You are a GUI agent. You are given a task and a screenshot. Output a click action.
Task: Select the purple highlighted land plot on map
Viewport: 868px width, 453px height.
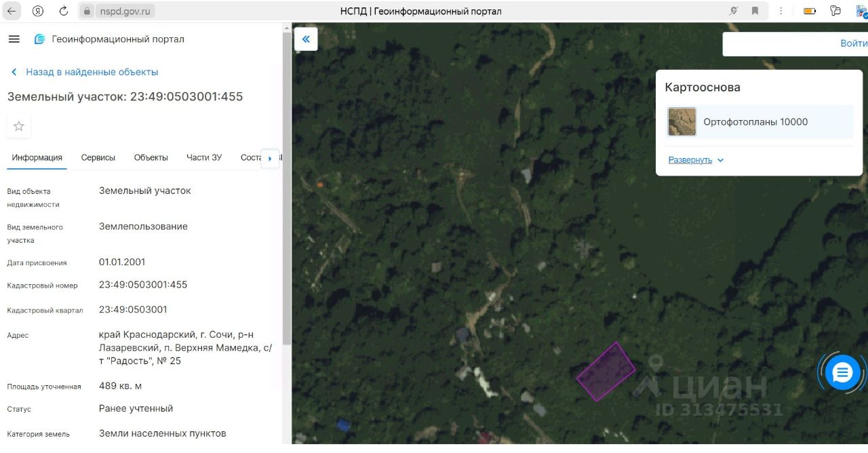coord(606,371)
